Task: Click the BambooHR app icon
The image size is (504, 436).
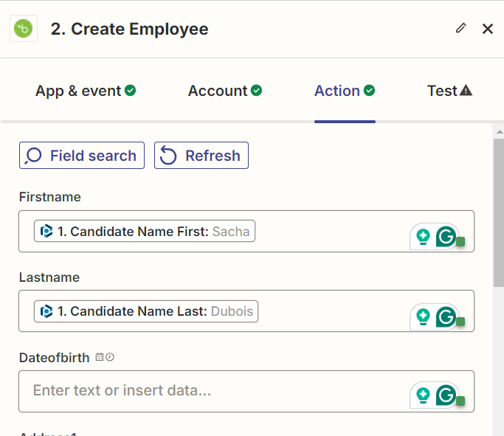Action: 24,29
